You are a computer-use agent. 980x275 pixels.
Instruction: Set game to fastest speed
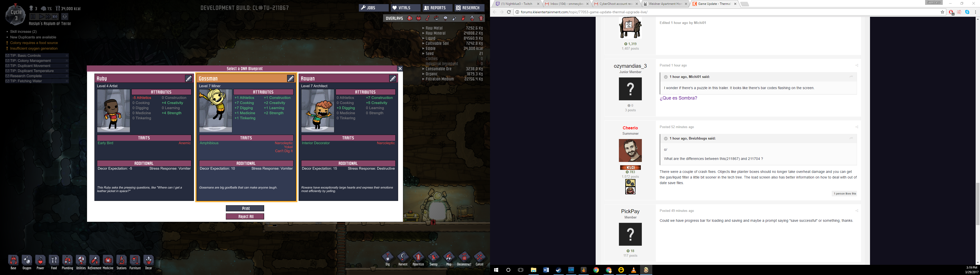coord(55,17)
